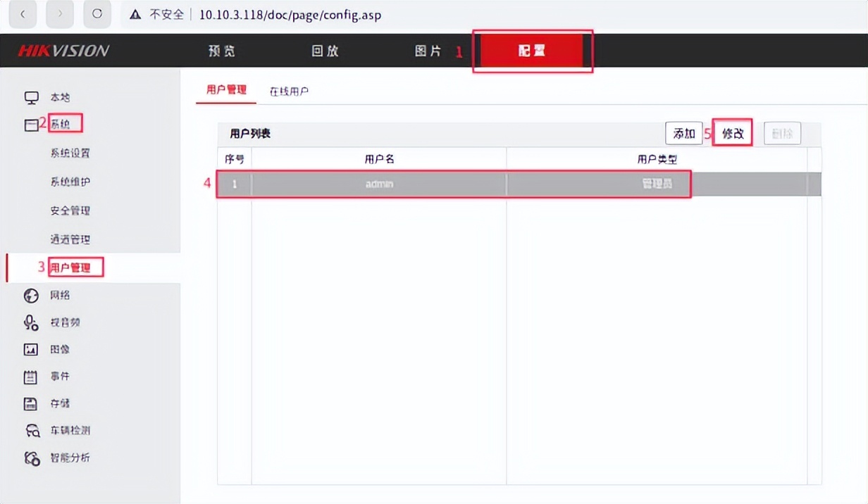Click the 修改 button
868x504 pixels.
(x=733, y=132)
